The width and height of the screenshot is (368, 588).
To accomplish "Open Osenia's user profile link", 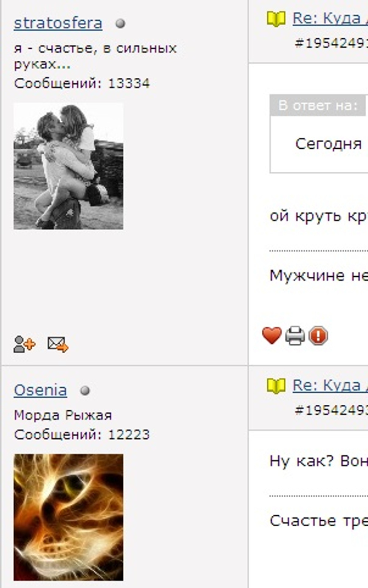I will point(40,390).
